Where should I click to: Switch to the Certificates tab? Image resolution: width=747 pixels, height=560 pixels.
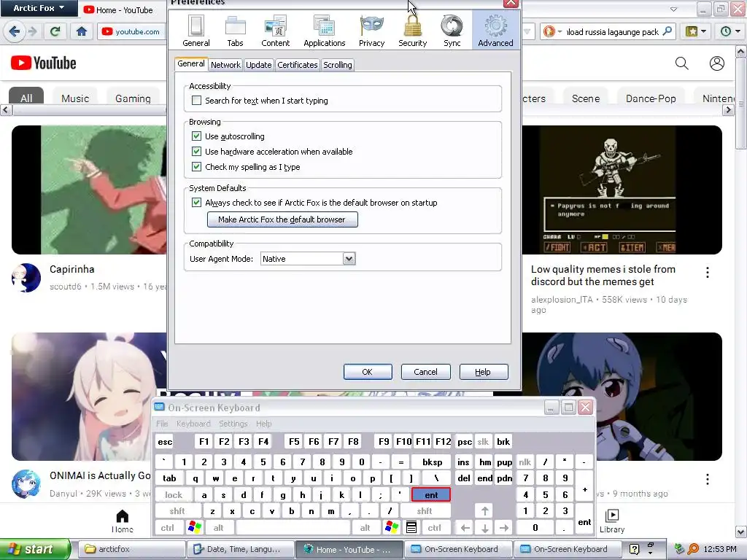pos(298,65)
